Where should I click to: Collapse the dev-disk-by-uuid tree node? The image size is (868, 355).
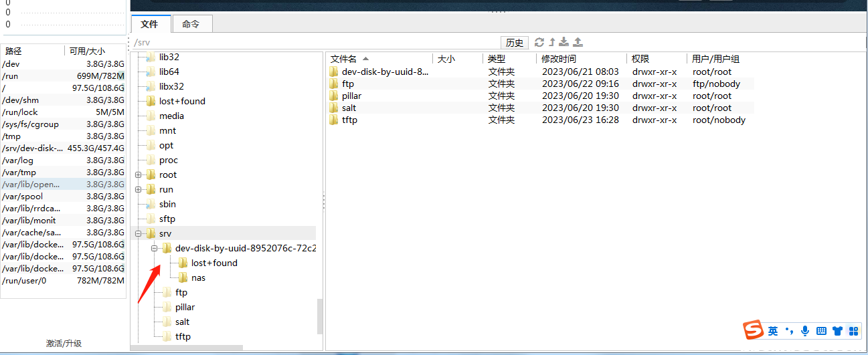pyautogui.click(x=155, y=249)
